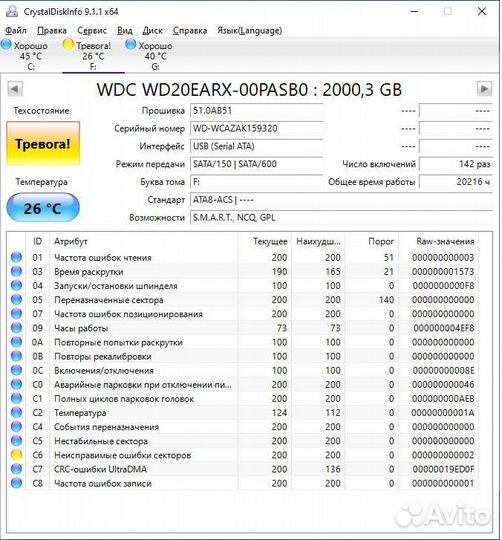Click status icon of Температура attribute row
The width and height of the screenshot is (502, 540).
(16, 413)
